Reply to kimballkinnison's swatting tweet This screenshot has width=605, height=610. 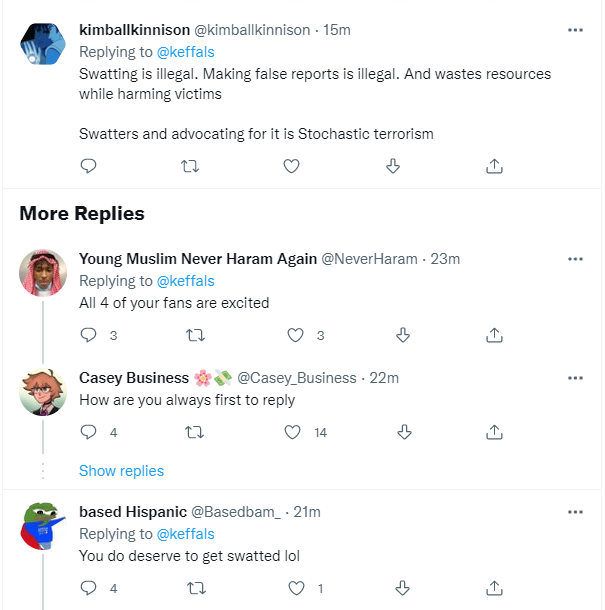click(88, 166)
